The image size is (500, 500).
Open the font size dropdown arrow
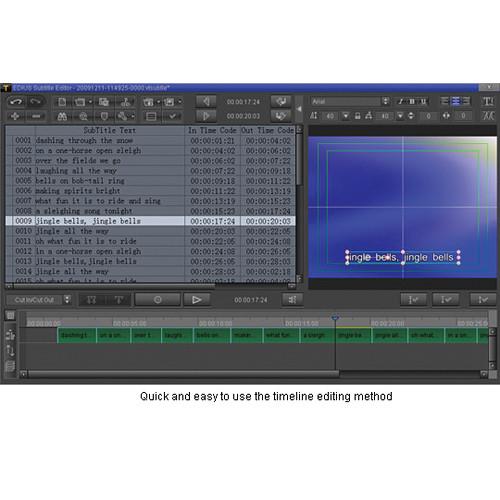click(x=346, y=116)
